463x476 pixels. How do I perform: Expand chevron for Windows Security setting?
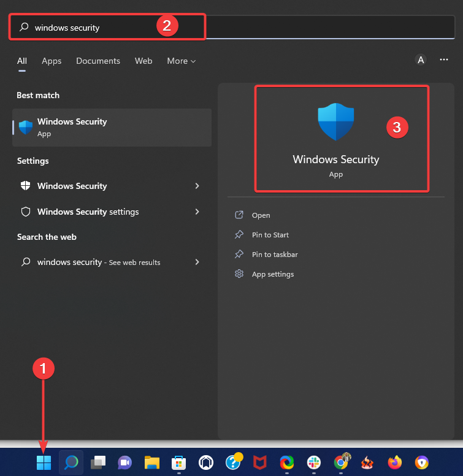[197, 185]
